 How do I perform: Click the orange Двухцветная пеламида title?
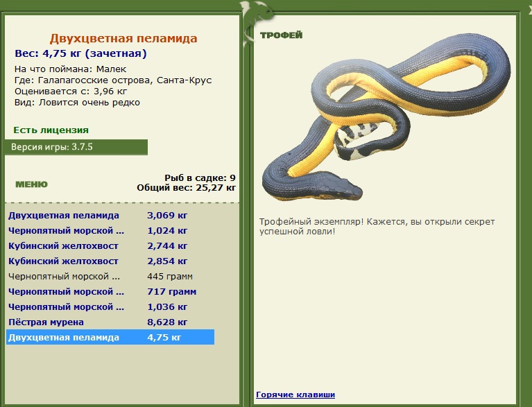coord(123,38)
